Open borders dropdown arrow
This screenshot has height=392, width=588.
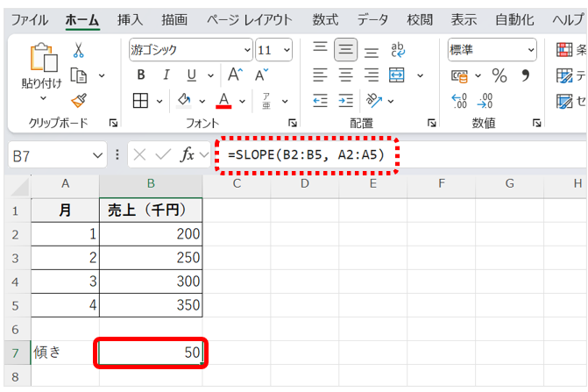click(x=159, y=101)
